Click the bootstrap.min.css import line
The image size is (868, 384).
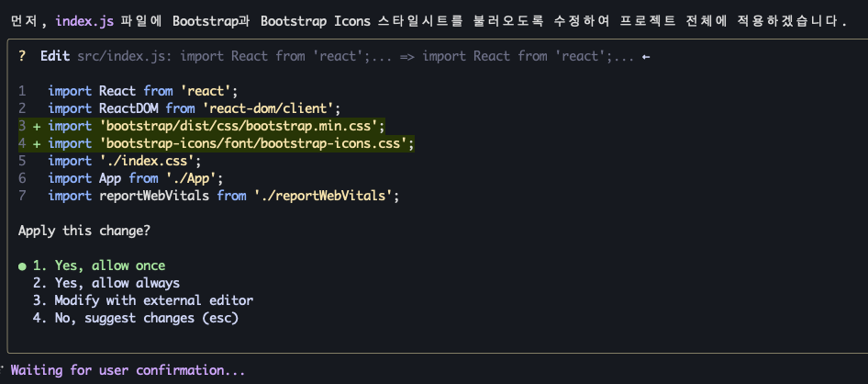click(x=217, y=127)
